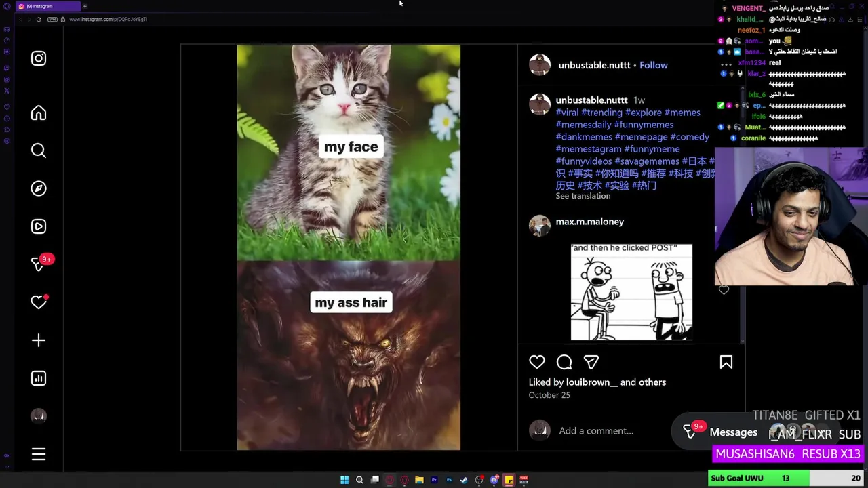Viewport: 868px width, 488px height.
Task: Open Opera sidebar settings gear
Action: pyautogui.click(x=7, y=141)
